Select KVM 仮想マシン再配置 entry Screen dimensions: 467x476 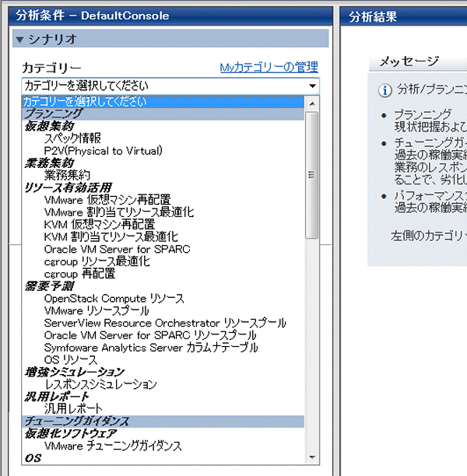click(x=100, y=224)
